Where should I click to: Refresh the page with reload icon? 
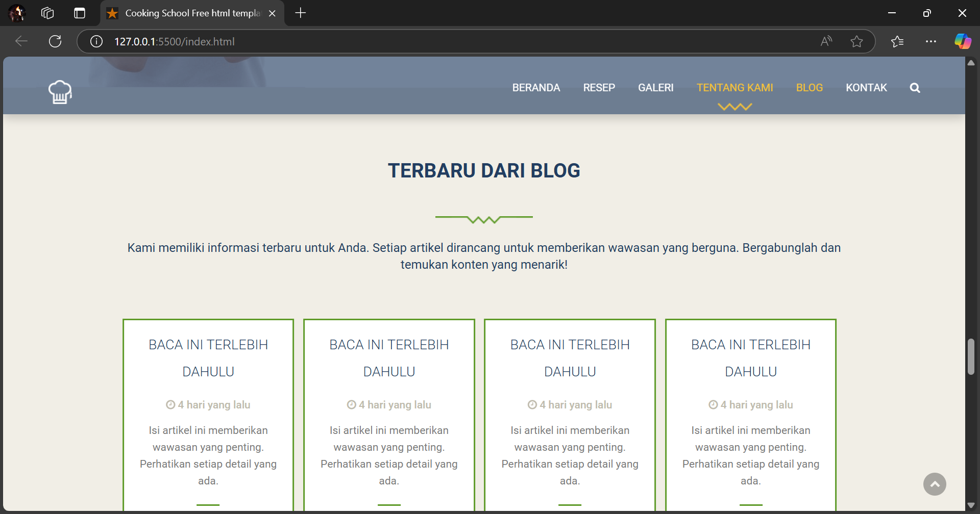click(x=55, y=41)
